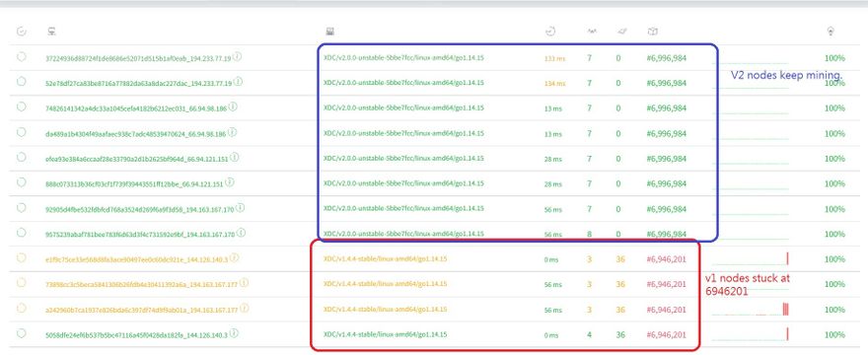Click the 134 ms latency value
This screenshot has height=355, width=868.
coord(554,84)
